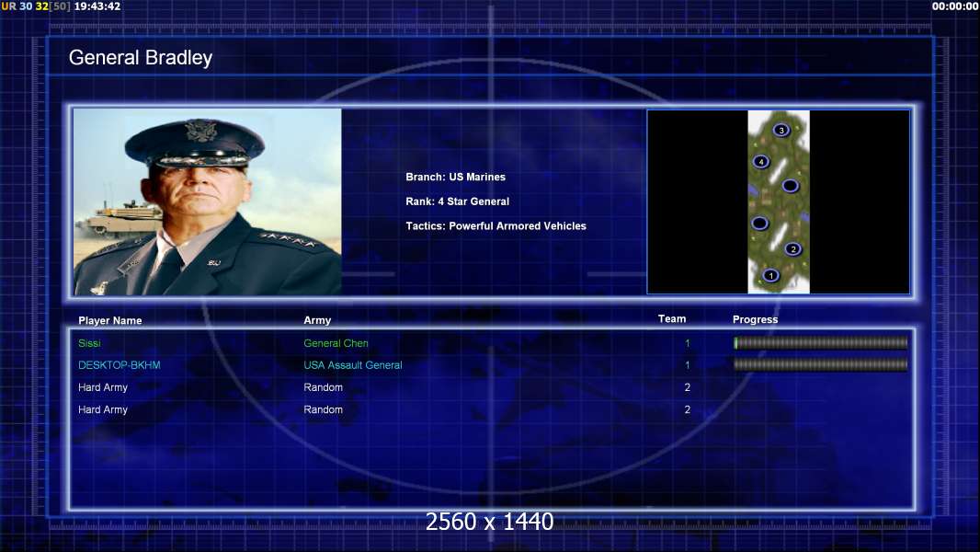Click Sissi's loading progress bar
Image resolution: width=980 pixels, height=552 pixels.
(821, 342)
